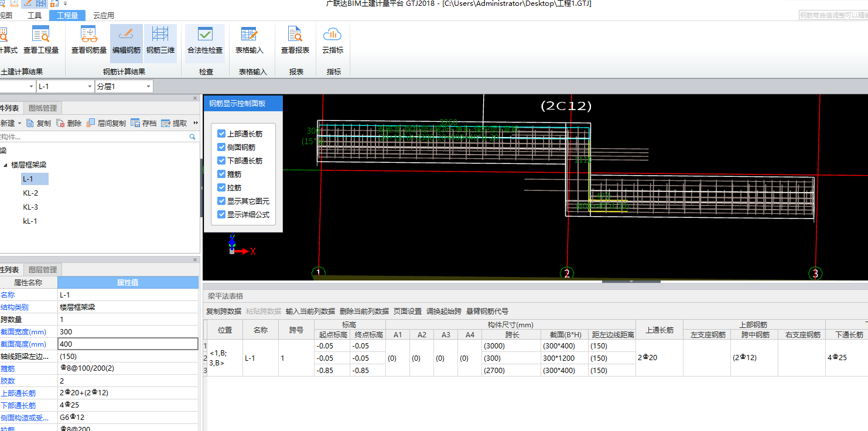Select kL-1 in component tree
Viewport: 868px width, 431px height.
pos(30,221)
